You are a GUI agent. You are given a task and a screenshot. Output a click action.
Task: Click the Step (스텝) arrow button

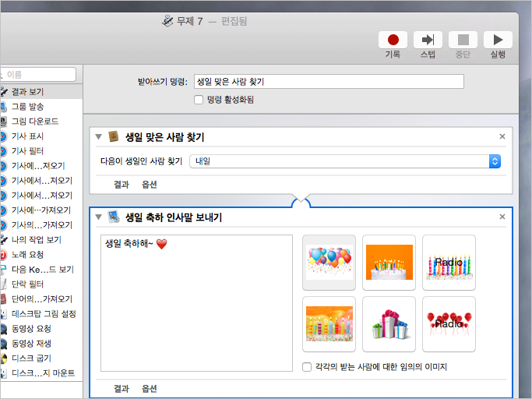[428, 40]
